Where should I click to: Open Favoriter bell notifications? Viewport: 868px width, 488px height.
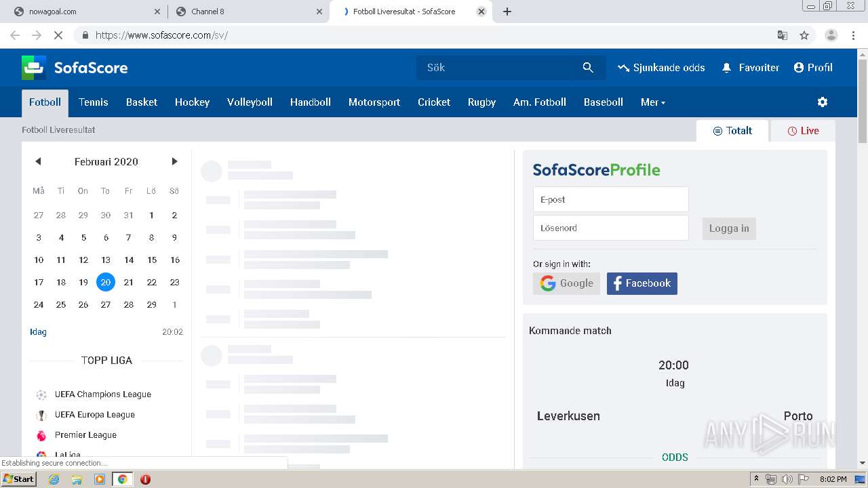click(x=750, y=68)
